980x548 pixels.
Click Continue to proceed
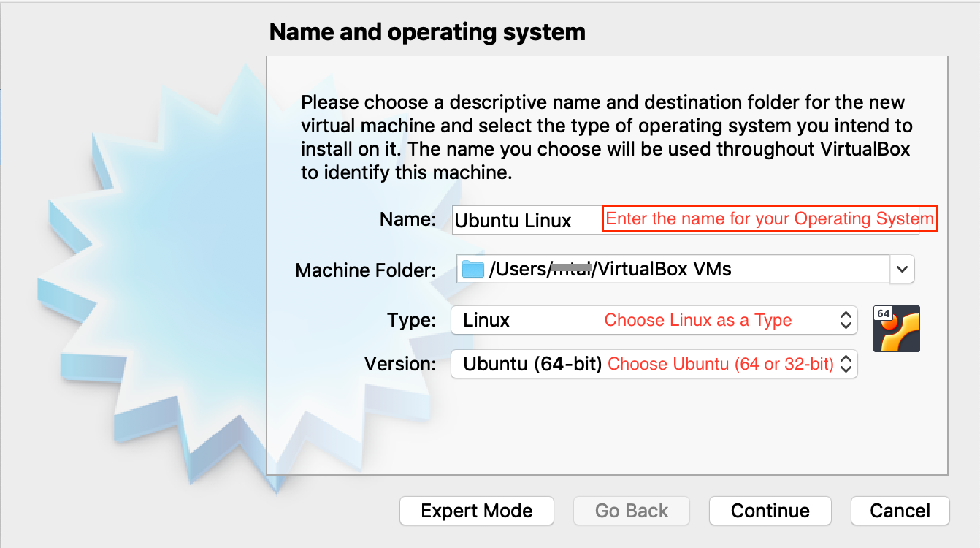770,511
